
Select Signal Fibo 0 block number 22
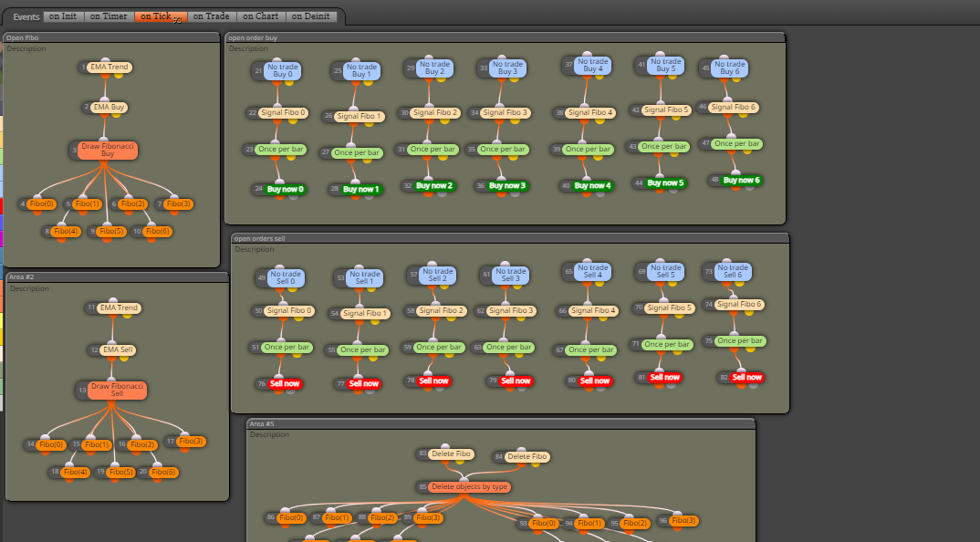[284, 112]
